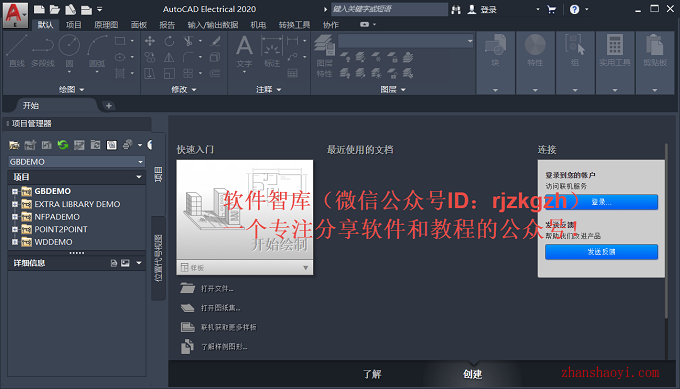
Task: Click the New drawing icon in quick access toolbar
Action: pyautogui.click(x=39, y=9)
